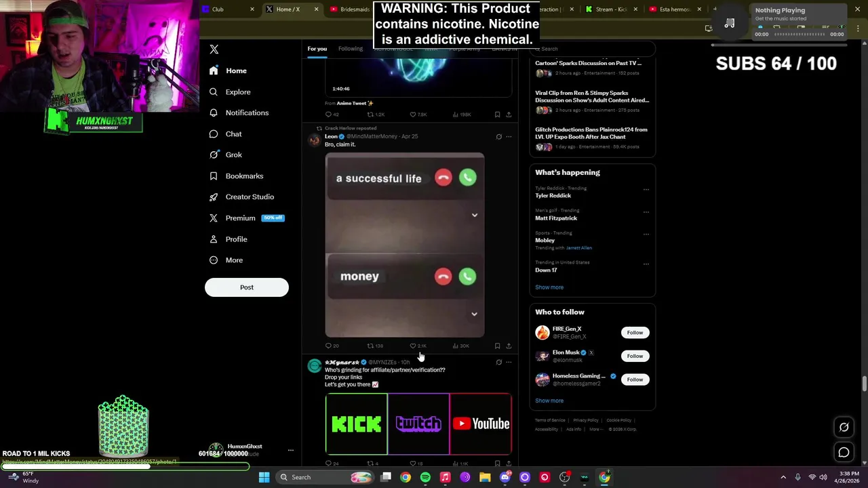Open Explore in the X sidebar
Image resolution: width=868 pixels, height=488 pixels.
click(230, 91)
